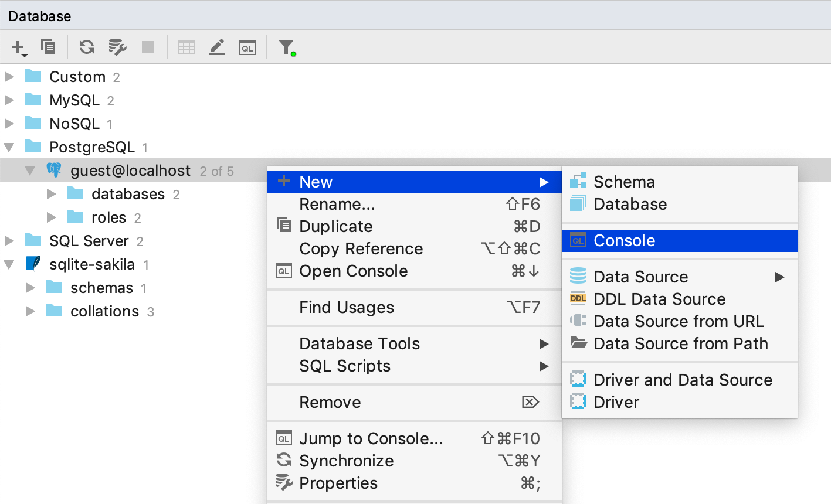Click the Table editor toolbar icon
Image resolution: width=831 pixels, height=504 pixels.
[x=186, y=47]
